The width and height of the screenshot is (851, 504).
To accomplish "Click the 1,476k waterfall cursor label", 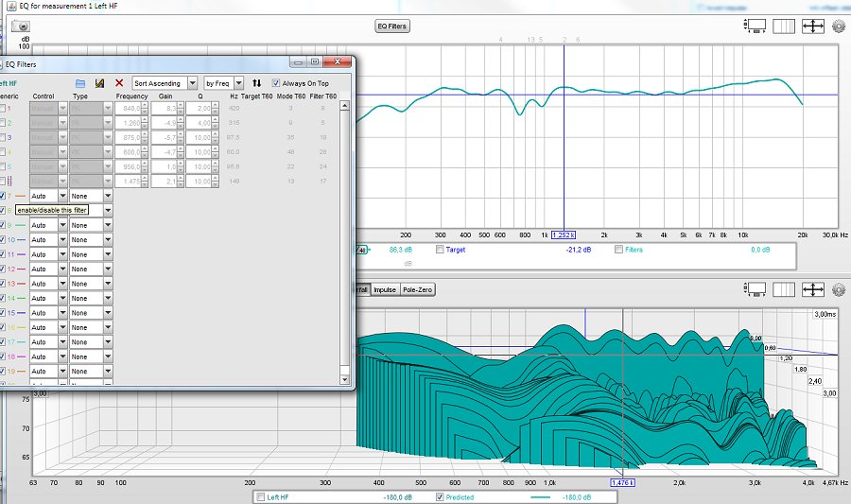I will (622, 483).
